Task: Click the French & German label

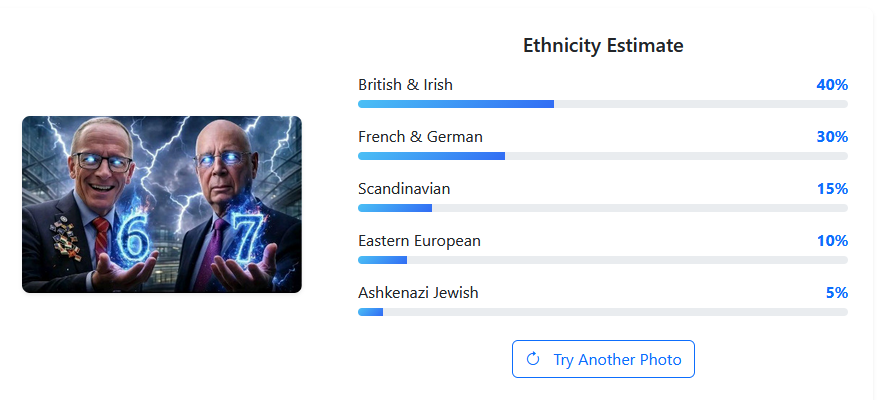Action: (420, 137)
